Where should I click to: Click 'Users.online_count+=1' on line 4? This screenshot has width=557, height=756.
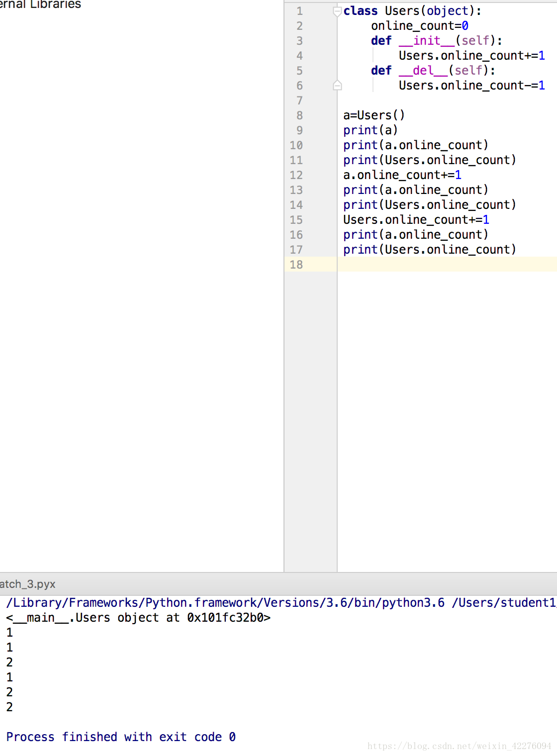click(x=472, y=56)
